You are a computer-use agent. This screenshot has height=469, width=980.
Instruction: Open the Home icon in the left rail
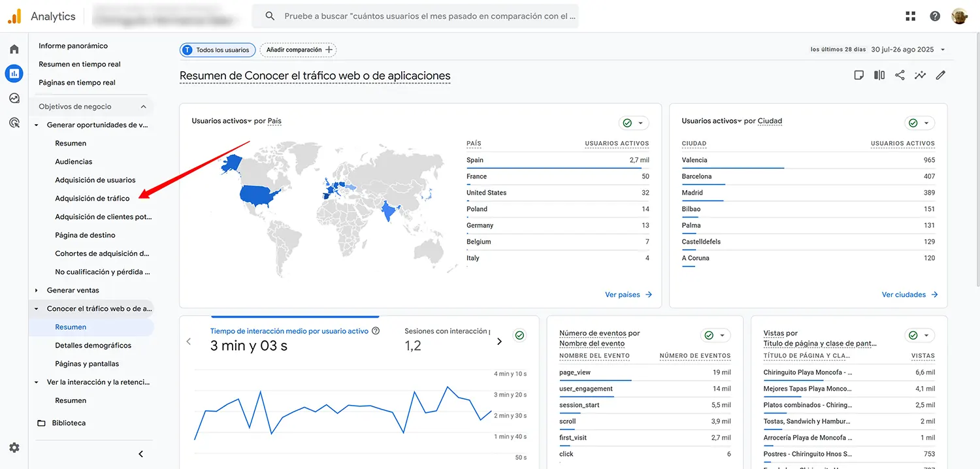[x=14, y=48]
